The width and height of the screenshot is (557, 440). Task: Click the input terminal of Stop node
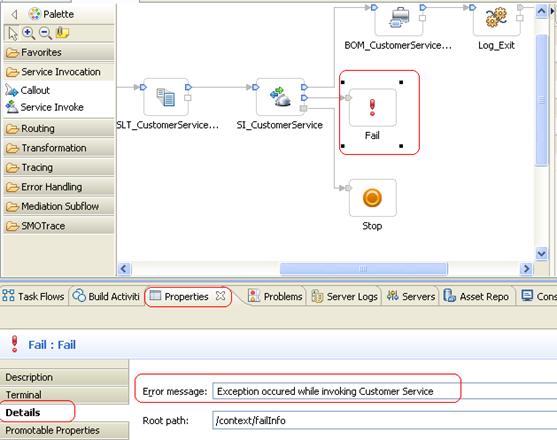coord(348,188)
